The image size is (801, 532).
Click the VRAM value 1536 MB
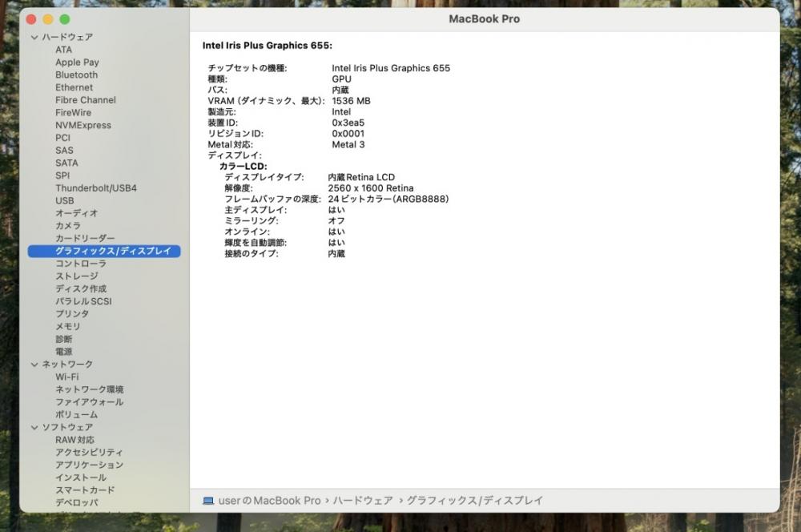[x=351, y=101]
